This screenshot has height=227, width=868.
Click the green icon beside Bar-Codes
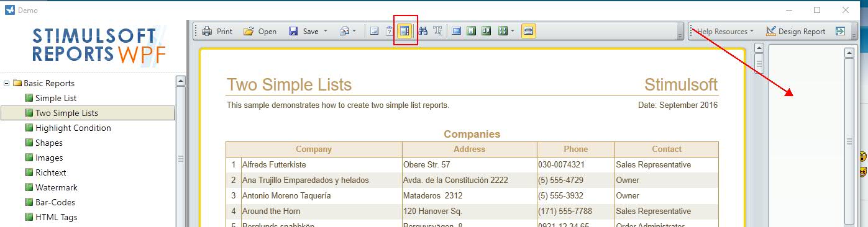(29, 202)
